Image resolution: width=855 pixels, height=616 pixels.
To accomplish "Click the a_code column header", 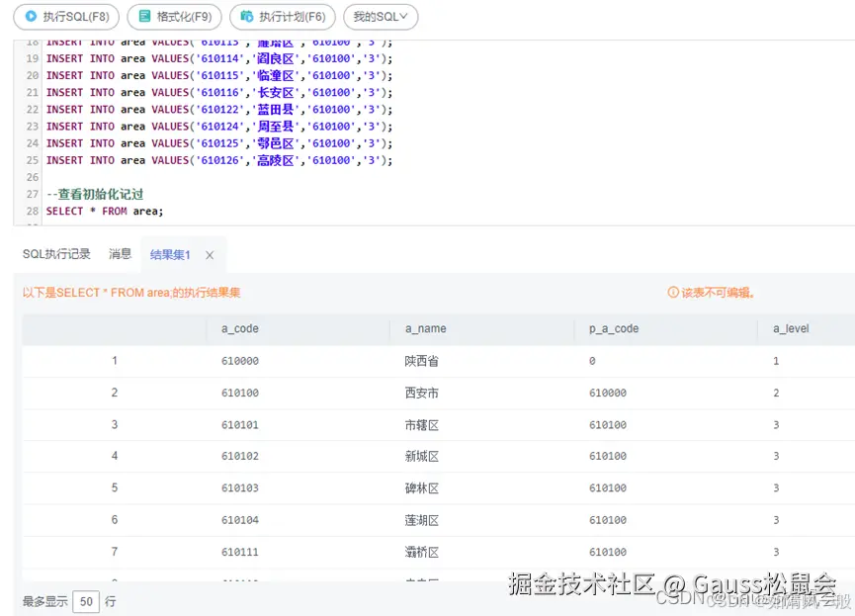I will pos(238,327).
